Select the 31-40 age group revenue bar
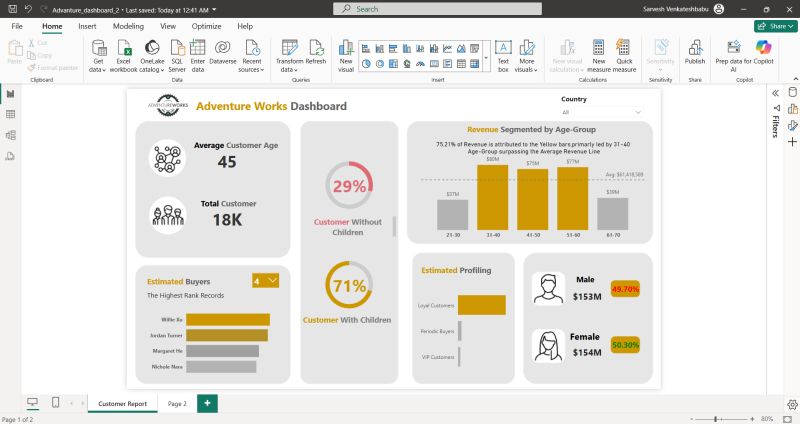The image size is (800, 424). (492, 197)
